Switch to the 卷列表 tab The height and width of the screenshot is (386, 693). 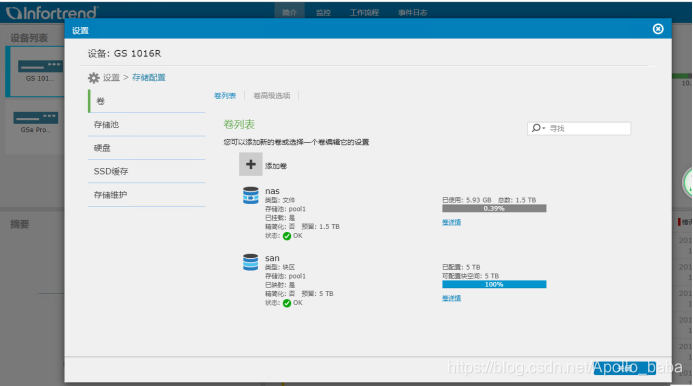click(x=225, y=96)
